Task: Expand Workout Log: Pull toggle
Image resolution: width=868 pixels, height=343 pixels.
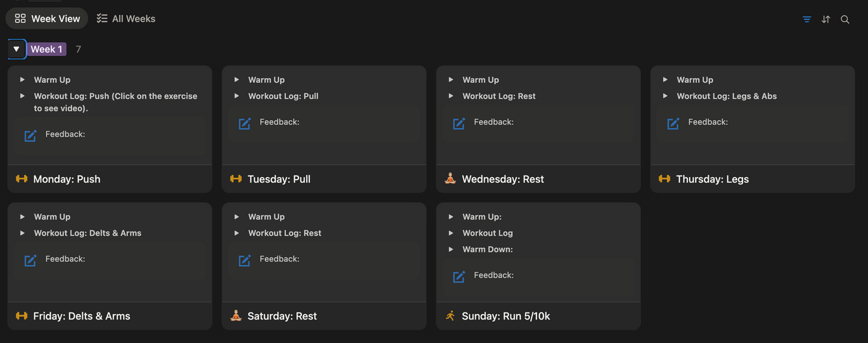Action: (237, 96)
